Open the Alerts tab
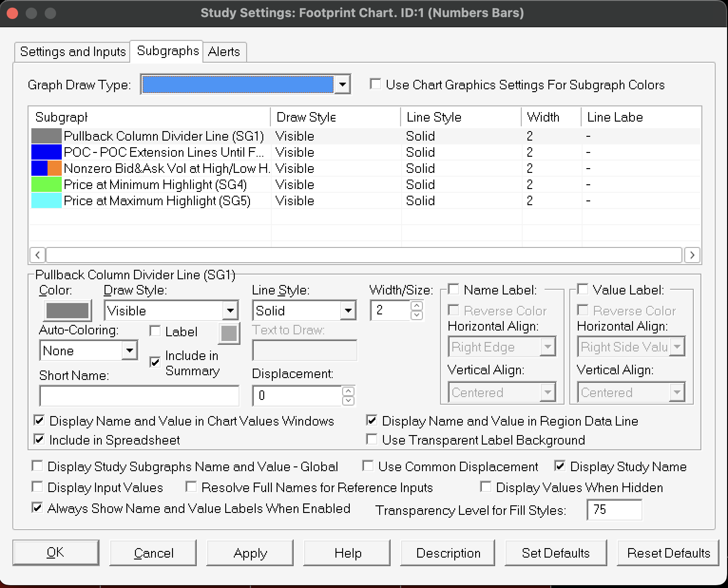This screenshot has height=588, width=728. coord(224,52)
